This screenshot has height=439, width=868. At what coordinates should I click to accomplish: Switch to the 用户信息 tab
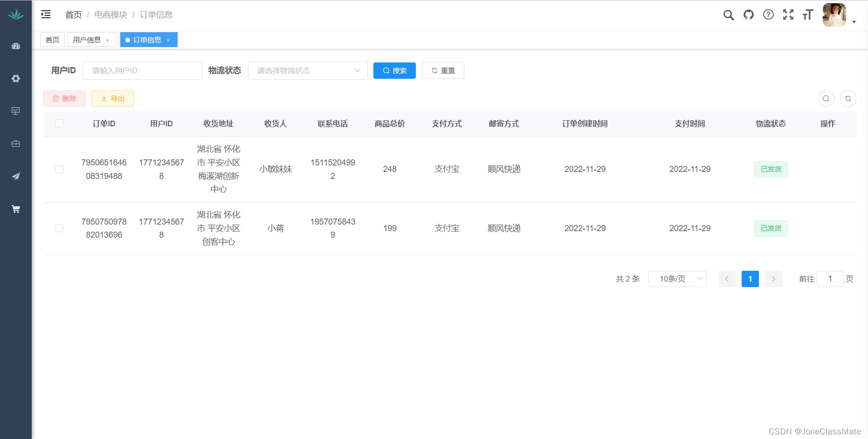[x=92, y=40]
